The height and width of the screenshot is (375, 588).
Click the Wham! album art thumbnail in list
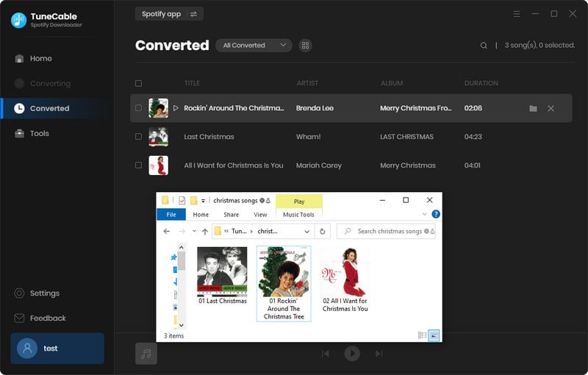[158, 137]
